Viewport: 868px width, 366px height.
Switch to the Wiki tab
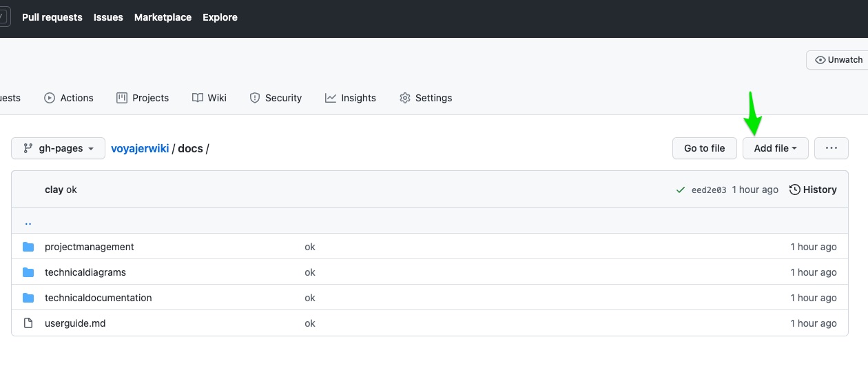click(209, 98)
